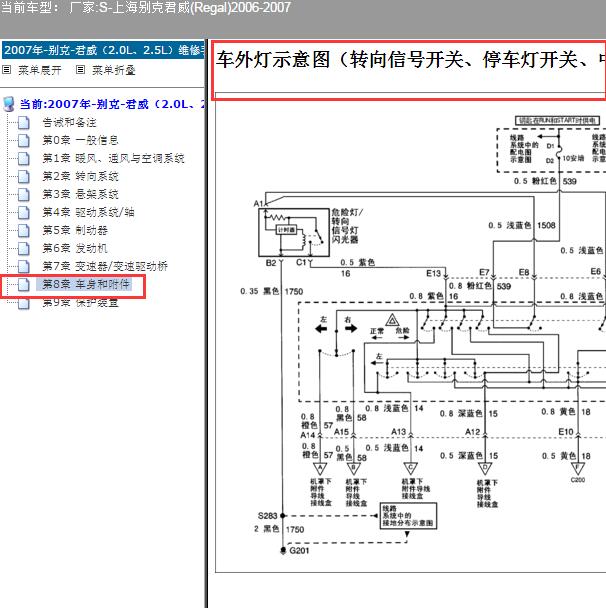Open 第4章 驱动系统/轴
The width and height of the screenshot is (606, 608).
tap(88, 212)
